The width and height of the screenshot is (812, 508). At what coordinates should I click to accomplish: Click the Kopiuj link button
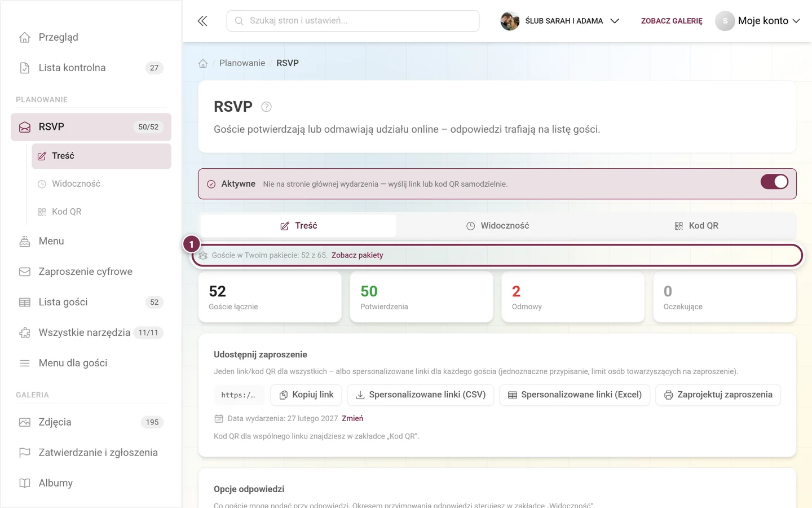(x=306, y=395)
